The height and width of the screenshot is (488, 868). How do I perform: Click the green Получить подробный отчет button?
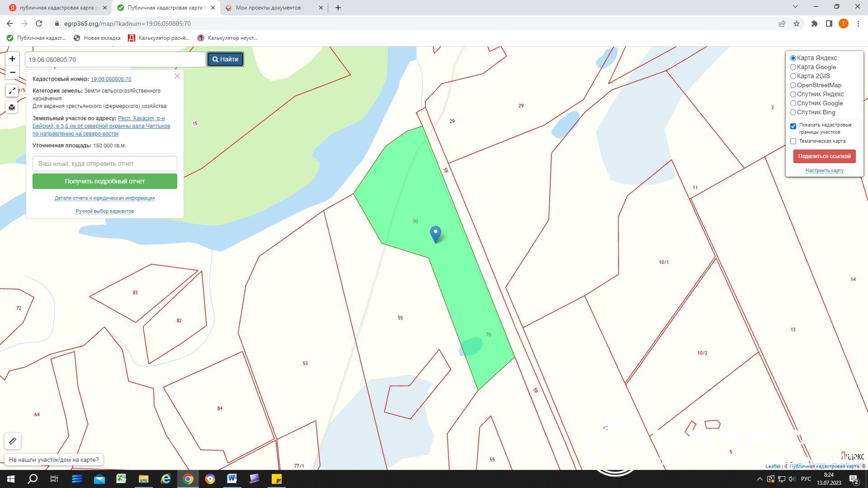pyautogui.click(x=105, y=181)
